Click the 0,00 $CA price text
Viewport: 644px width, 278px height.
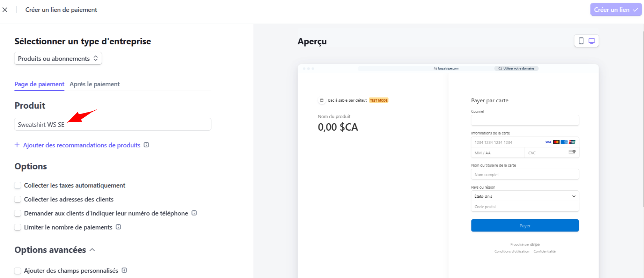338,127
